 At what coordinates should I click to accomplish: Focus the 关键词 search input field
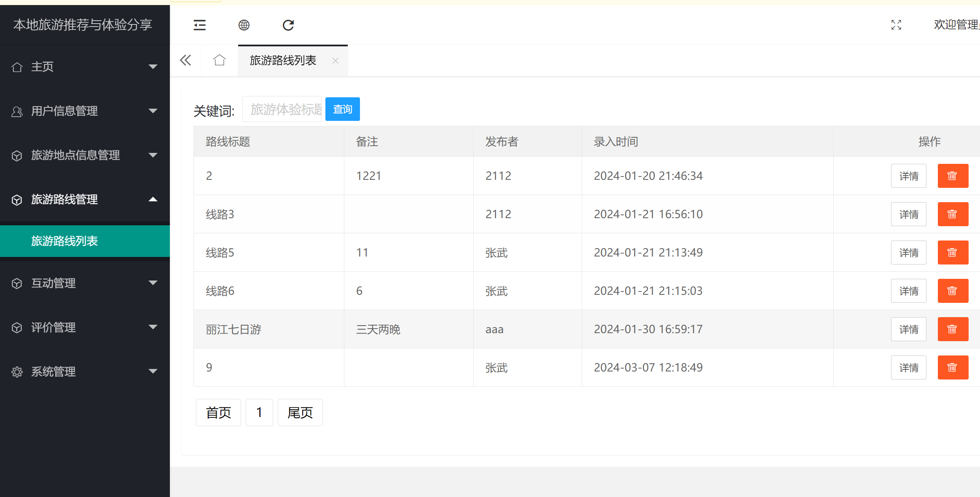282,110
